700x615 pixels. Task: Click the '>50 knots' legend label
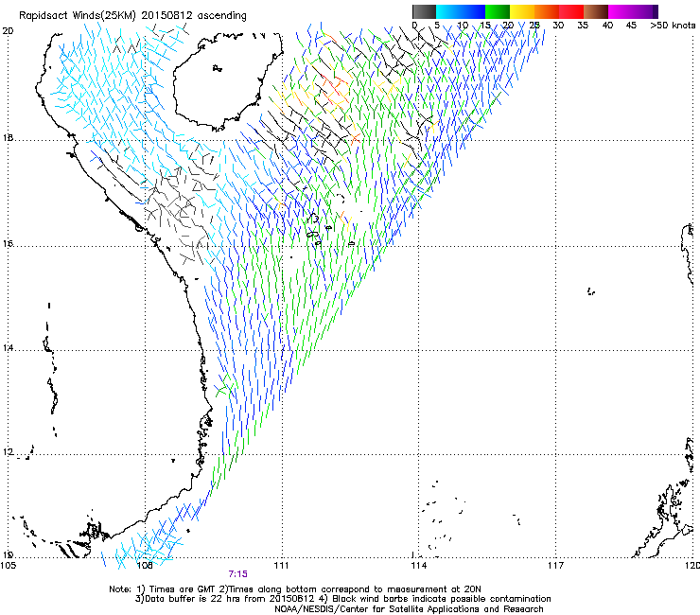pos(673,26)
